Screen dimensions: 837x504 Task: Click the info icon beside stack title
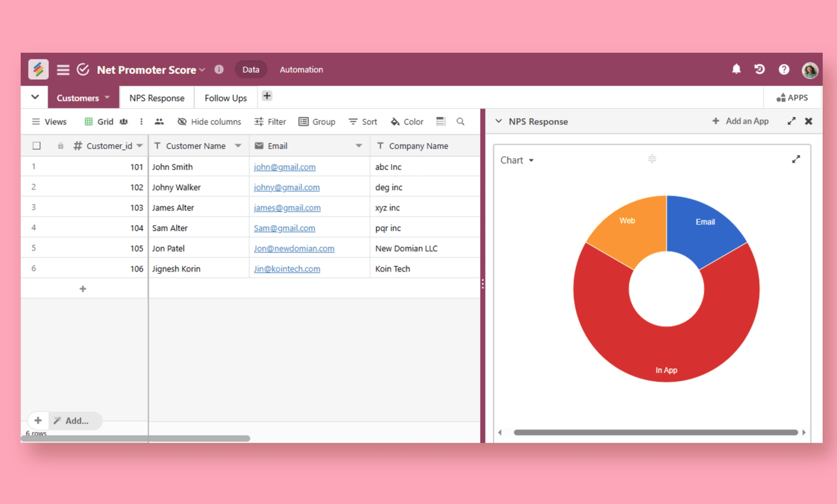pyautogui.click(x=219, y=69)
